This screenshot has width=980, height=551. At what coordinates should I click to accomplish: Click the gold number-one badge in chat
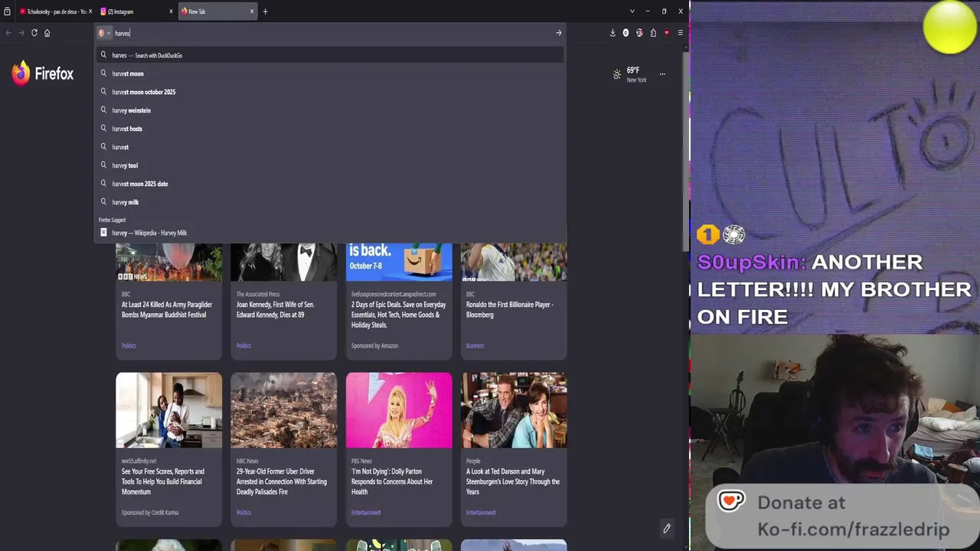point(707,234)
